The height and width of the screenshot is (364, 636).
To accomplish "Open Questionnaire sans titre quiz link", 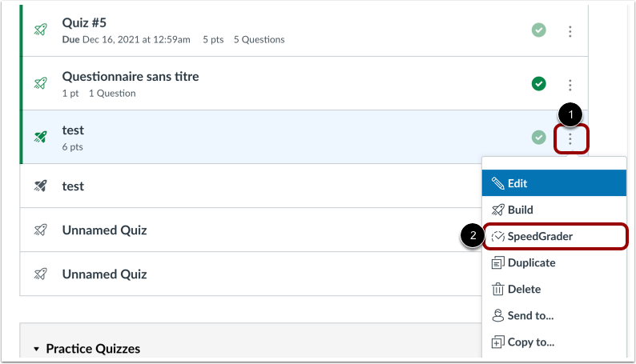I will coord(131,77).
